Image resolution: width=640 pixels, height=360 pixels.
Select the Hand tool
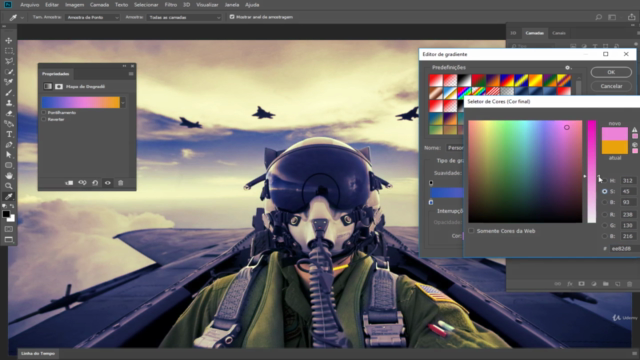(x=9, y=176)
